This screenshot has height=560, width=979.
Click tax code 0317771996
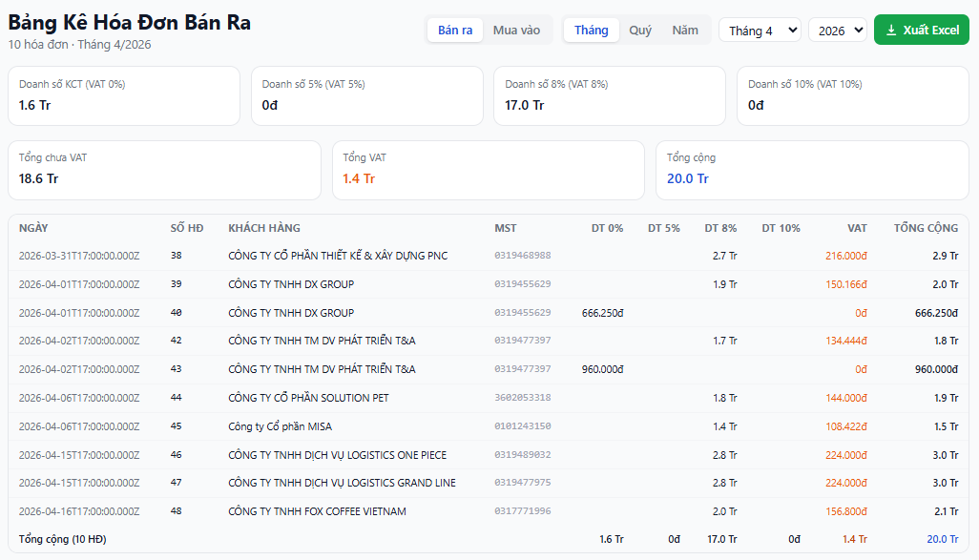point(523,511)
